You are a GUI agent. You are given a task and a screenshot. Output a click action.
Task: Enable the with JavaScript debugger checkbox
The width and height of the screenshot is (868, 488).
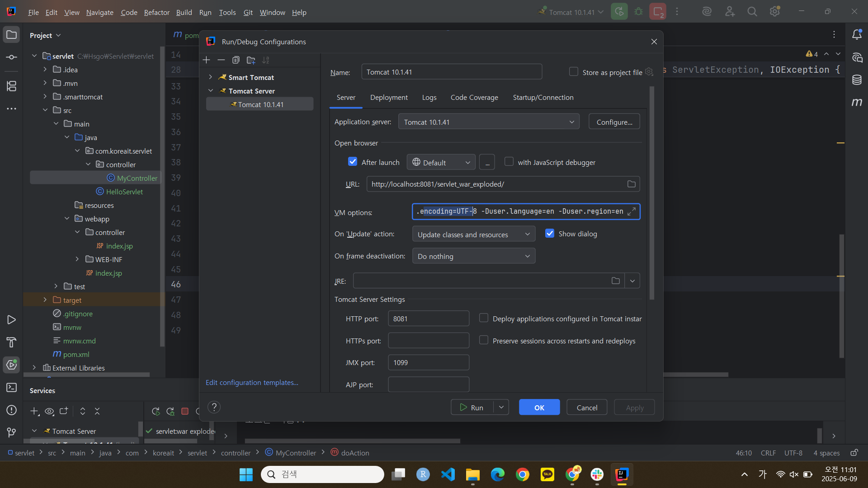point(509,162)
